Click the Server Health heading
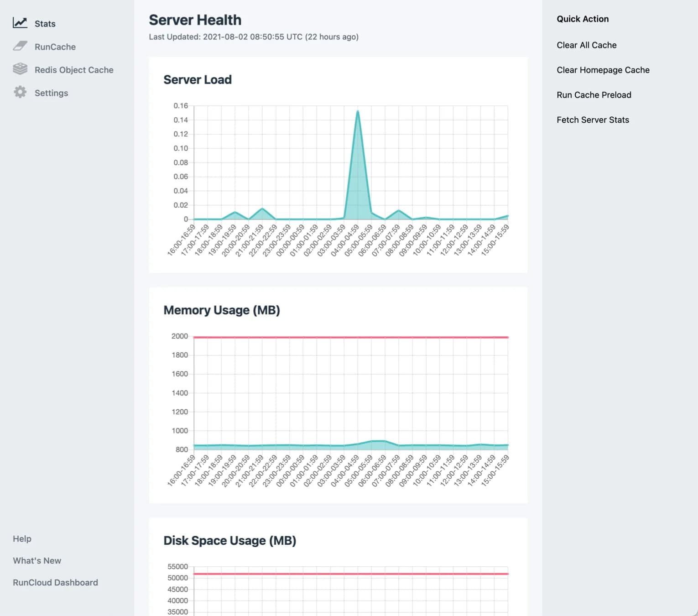 pos(195,20)
